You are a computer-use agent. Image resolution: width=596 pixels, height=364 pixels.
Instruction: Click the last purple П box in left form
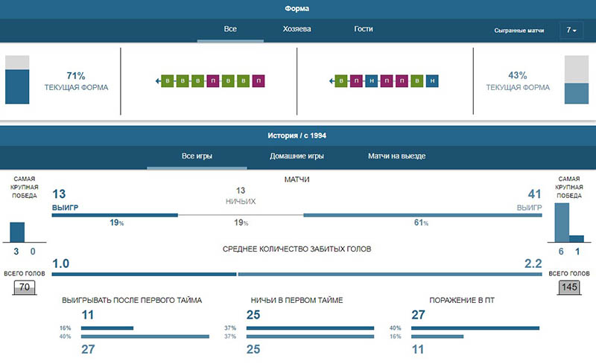[259, 81]
